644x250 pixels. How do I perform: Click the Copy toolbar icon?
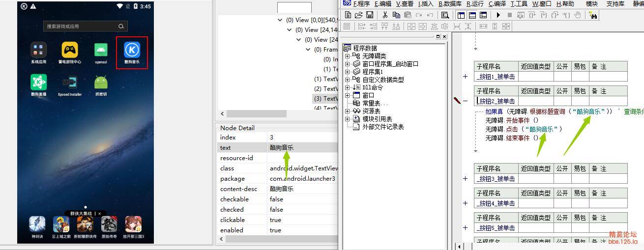coord(396,15)
